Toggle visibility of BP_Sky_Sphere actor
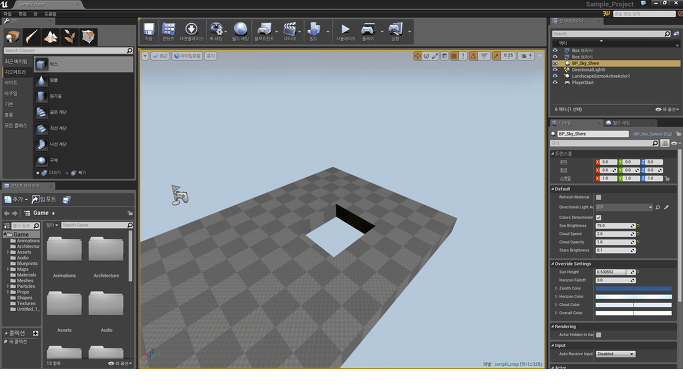The width and height of the screenshot is (683, 384). [555, 63]
